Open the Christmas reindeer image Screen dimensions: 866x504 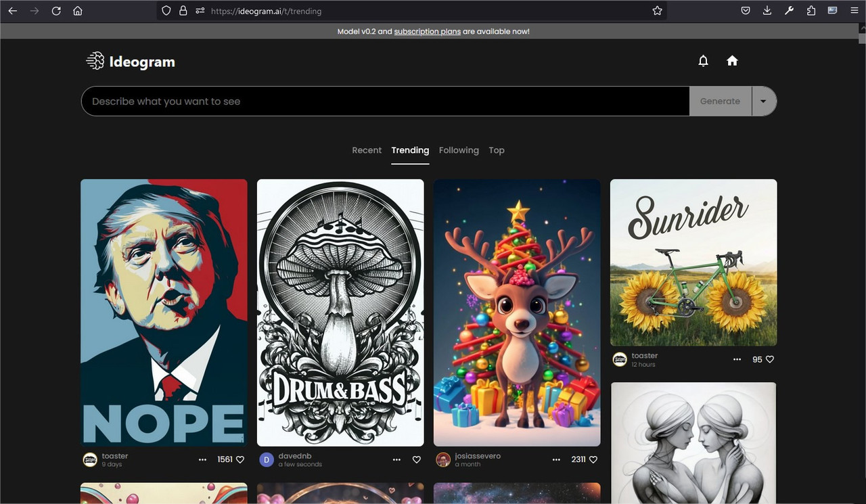point(517,313)
